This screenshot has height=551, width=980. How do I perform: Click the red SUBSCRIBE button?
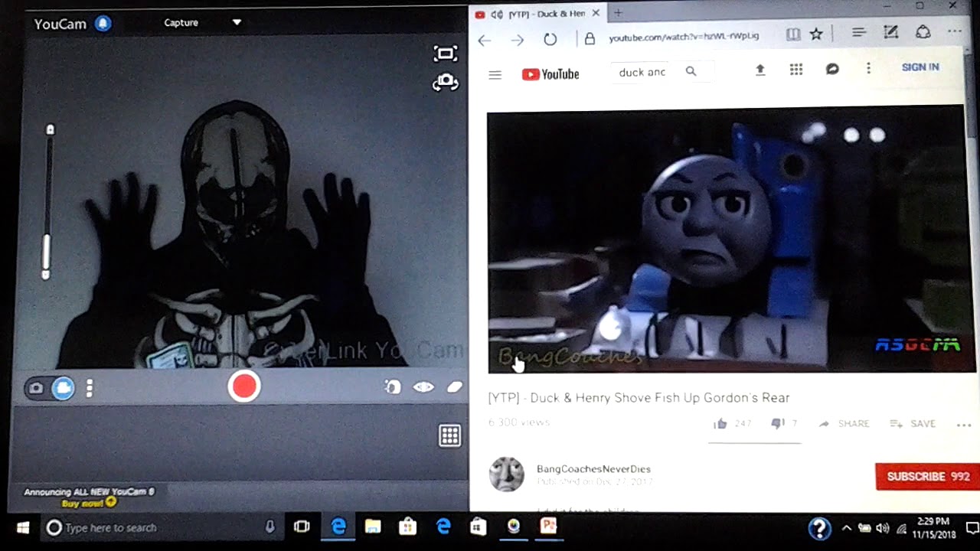coord(927,477)
